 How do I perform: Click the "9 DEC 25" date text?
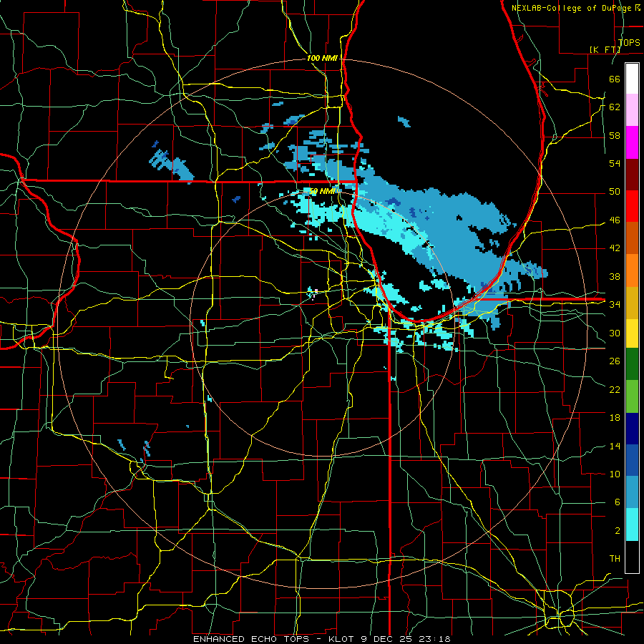click(385, 639)
